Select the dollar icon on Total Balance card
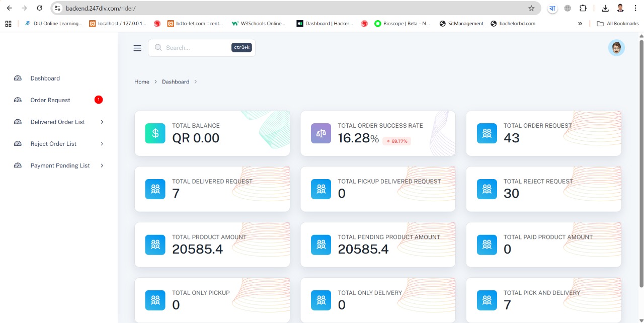Screen dimensions: 644x323 pos(155,133)
